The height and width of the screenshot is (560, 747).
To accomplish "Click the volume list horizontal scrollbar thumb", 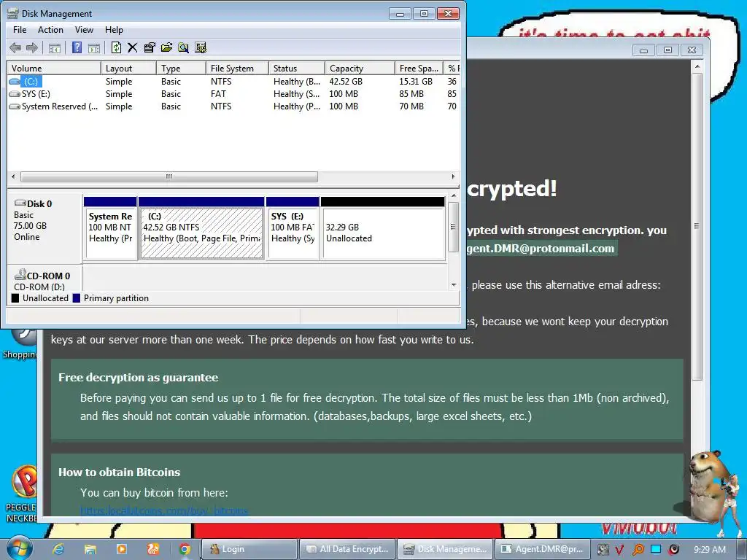I will click(x=169, y=176).
